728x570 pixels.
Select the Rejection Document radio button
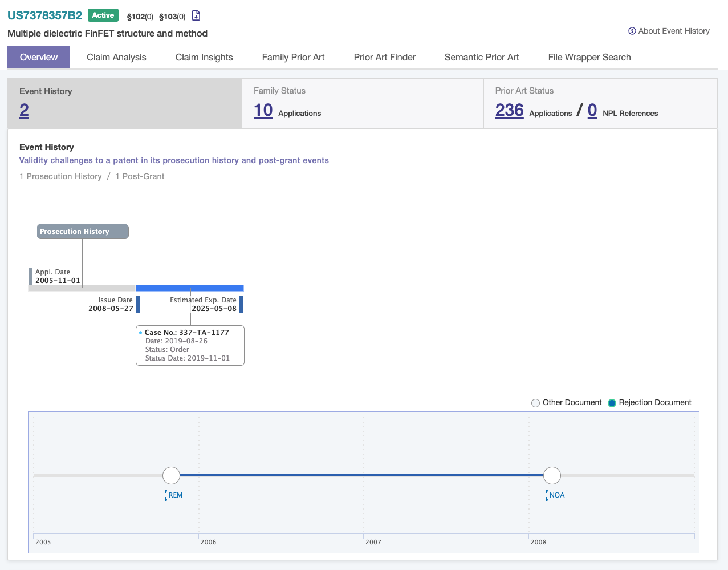tap(612, 403)
